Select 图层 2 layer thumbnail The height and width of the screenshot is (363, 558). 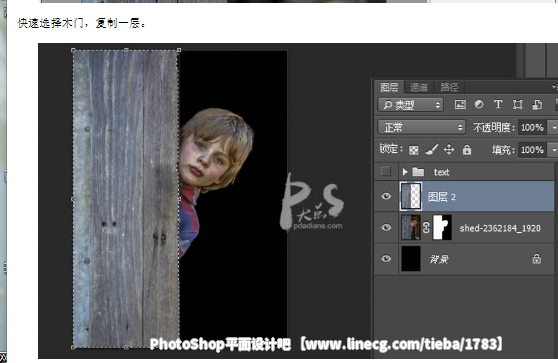click(411, 196)
